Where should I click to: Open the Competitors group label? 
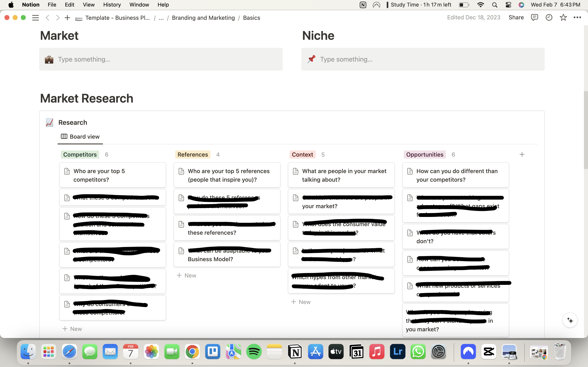click(80, 155)
